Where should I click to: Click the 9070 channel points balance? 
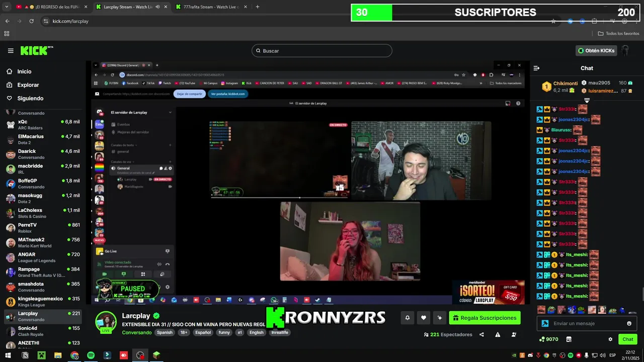click(548, 339)
